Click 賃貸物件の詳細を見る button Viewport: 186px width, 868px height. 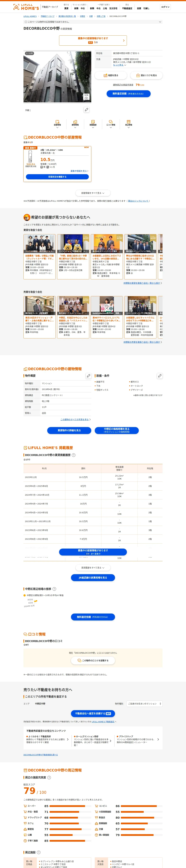[x=69, y=430]
